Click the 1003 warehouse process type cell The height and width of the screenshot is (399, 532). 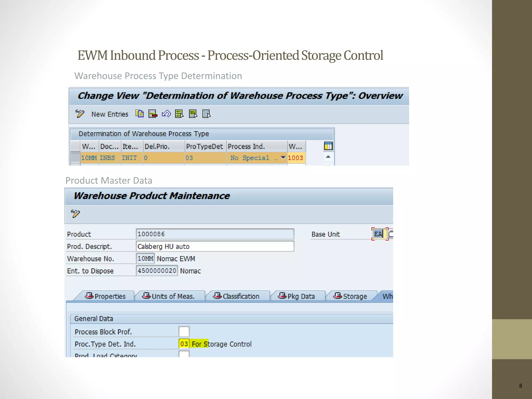[296, 158]
